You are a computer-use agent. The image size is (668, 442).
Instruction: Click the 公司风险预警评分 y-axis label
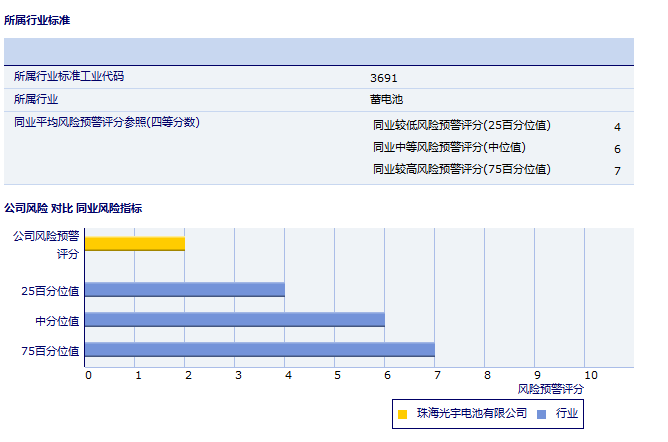(45, 245)
